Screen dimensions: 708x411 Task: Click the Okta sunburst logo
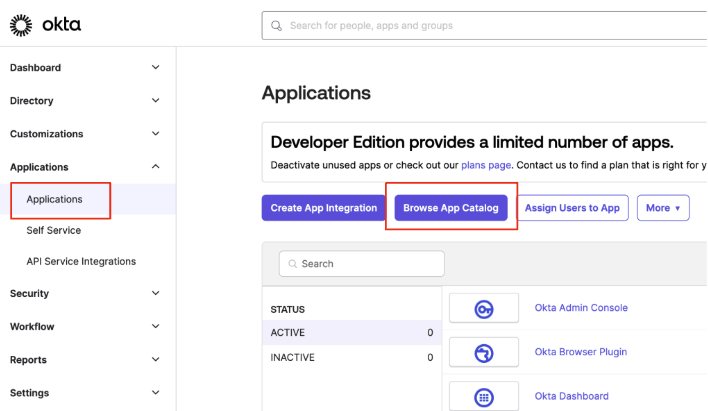coord(21,25)
